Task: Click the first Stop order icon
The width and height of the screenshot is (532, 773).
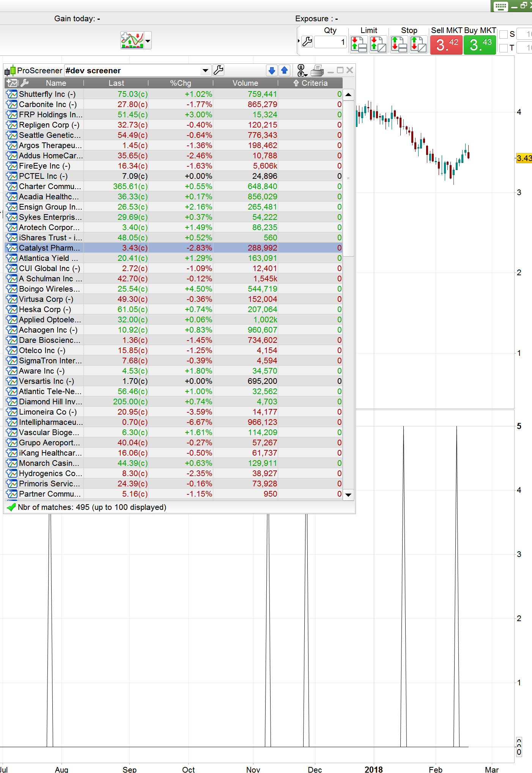Action: pyautogui.click(x=399, y=44)
